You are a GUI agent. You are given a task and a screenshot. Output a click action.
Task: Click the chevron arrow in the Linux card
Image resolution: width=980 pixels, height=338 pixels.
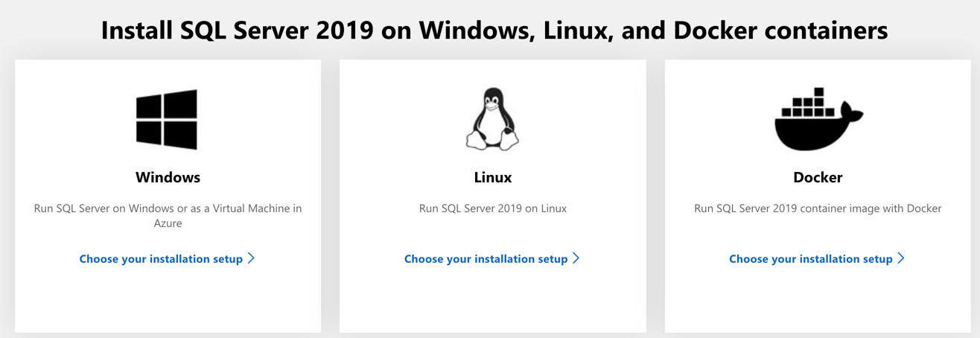pyautogui.click(x=576, y=258)
